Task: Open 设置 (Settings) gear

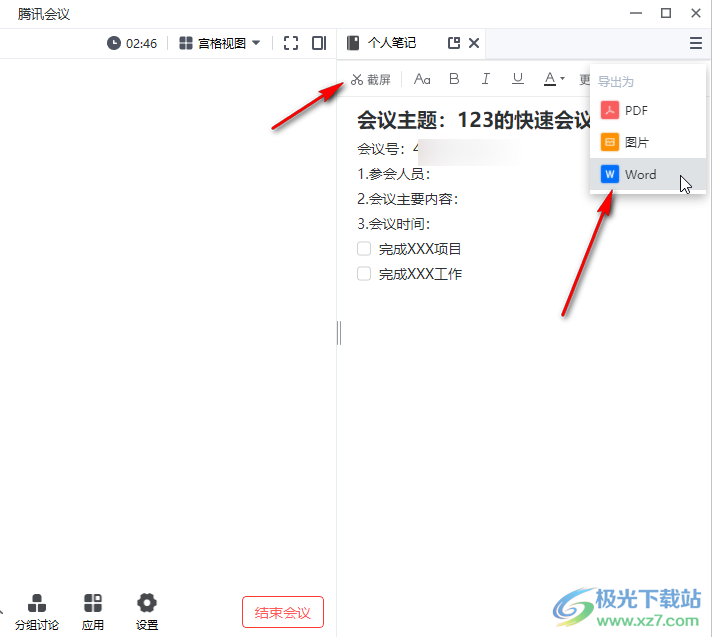Action: pos(147,612)
